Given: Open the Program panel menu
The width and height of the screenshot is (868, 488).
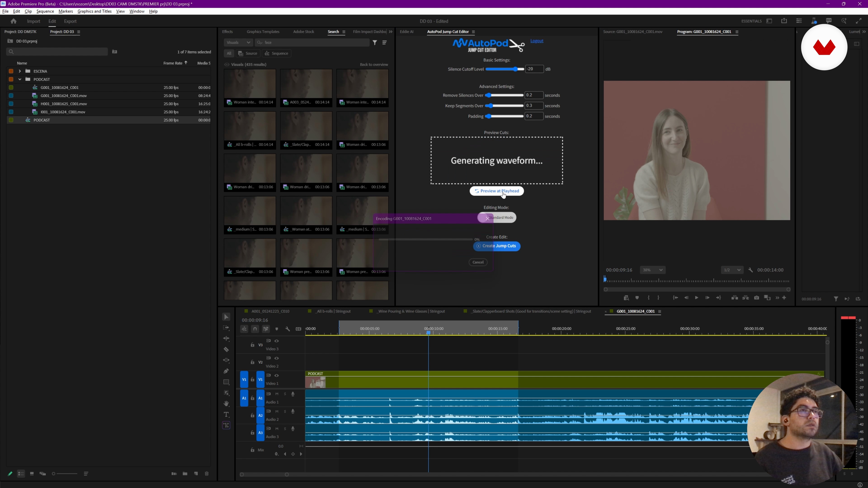Looking at the screenshot, I should [737, 32].
